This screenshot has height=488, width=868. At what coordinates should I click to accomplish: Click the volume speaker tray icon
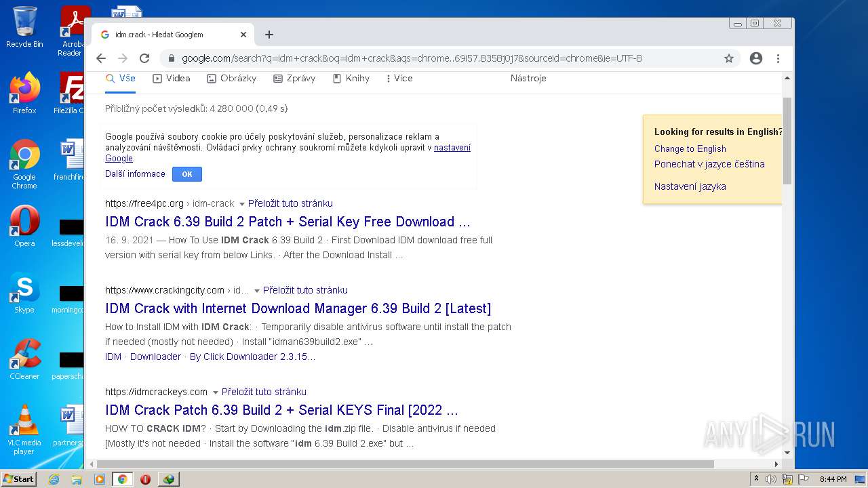[771, 479]
